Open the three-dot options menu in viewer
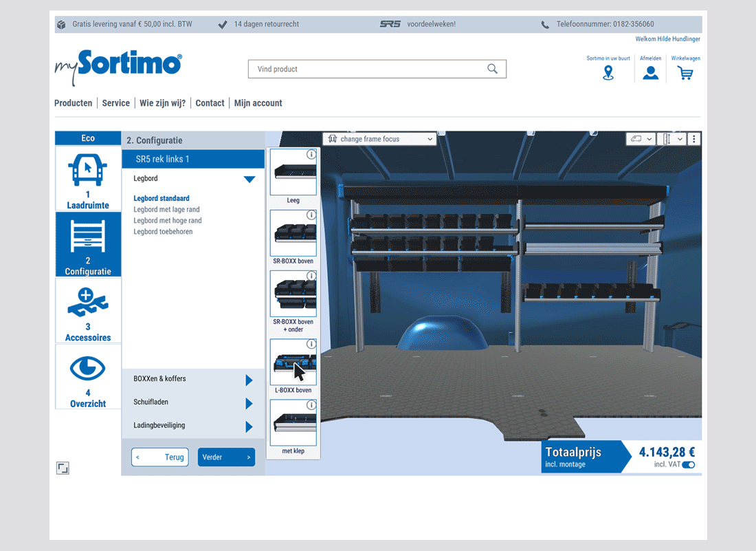This screenshot has width=756, height=551. click(693, 139)
